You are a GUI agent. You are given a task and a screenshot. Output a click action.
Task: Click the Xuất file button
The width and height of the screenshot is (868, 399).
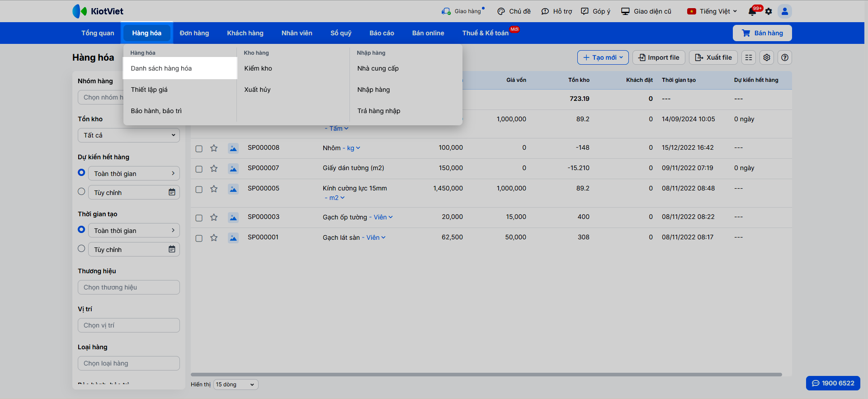pos(713,57)
